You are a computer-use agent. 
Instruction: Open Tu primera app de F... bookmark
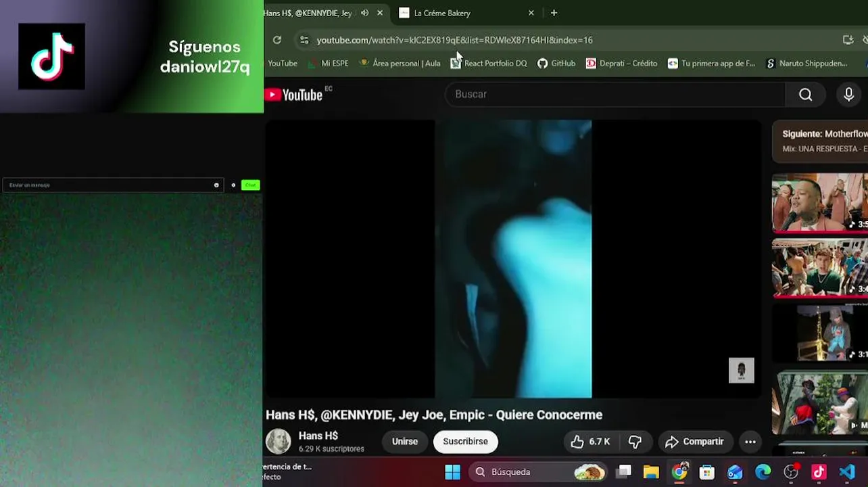pos(711,63)
